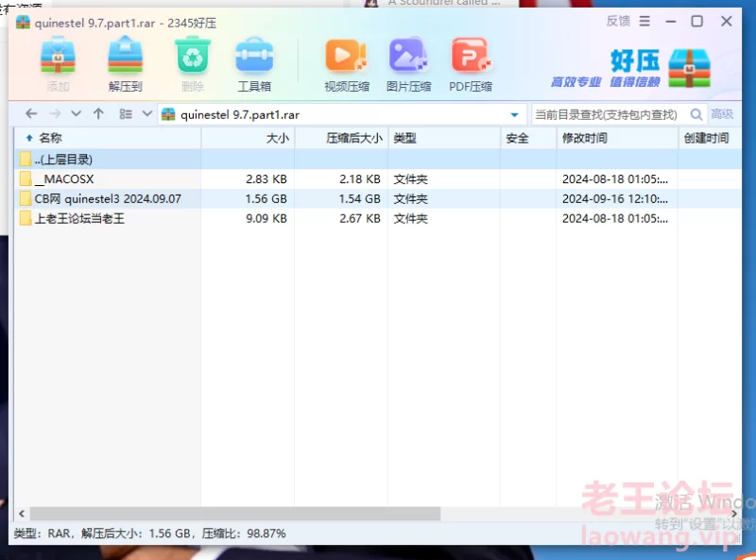Open the hamburger main menu
The height and width of the screenshot is (560, 756).
(644, 21)
